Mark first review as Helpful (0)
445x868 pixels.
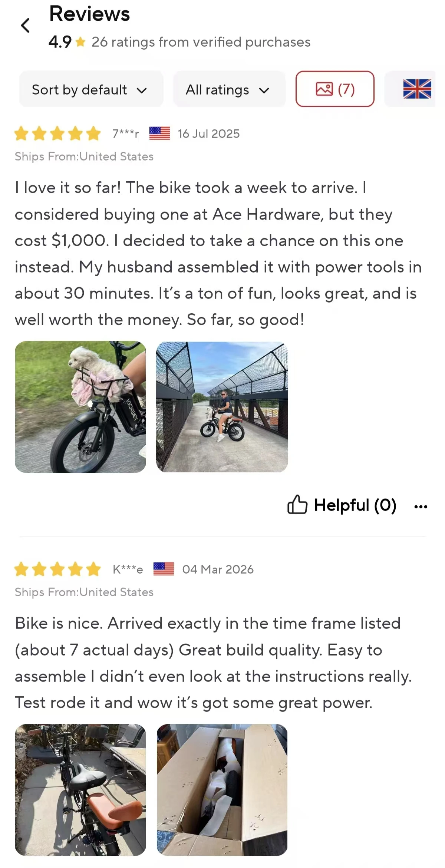[342, 505]
